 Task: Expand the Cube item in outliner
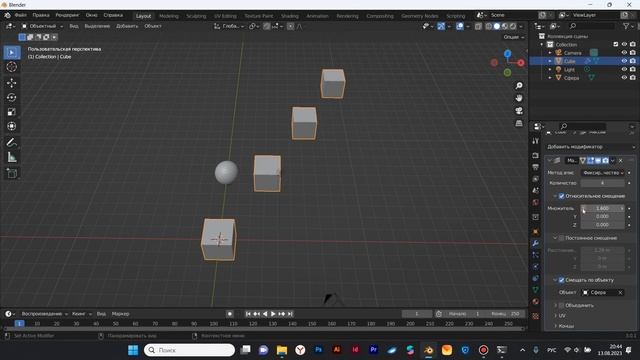pyautogui.click(x=550, y=61)
